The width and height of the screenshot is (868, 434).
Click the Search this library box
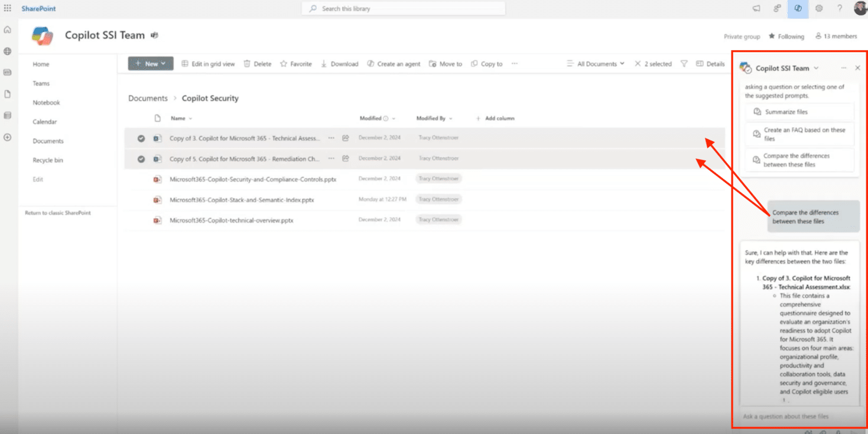404,8
